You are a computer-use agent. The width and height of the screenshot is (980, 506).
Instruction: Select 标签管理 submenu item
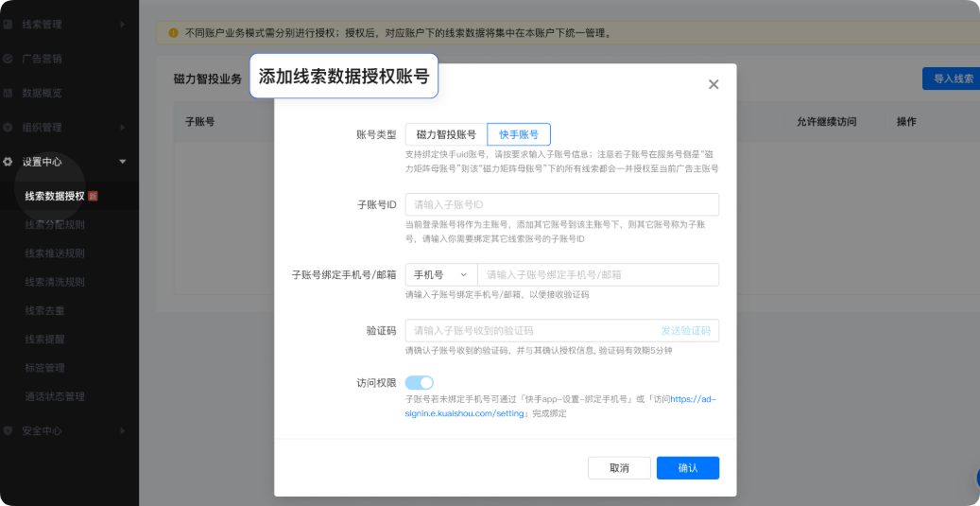click(x=44, y=368)
